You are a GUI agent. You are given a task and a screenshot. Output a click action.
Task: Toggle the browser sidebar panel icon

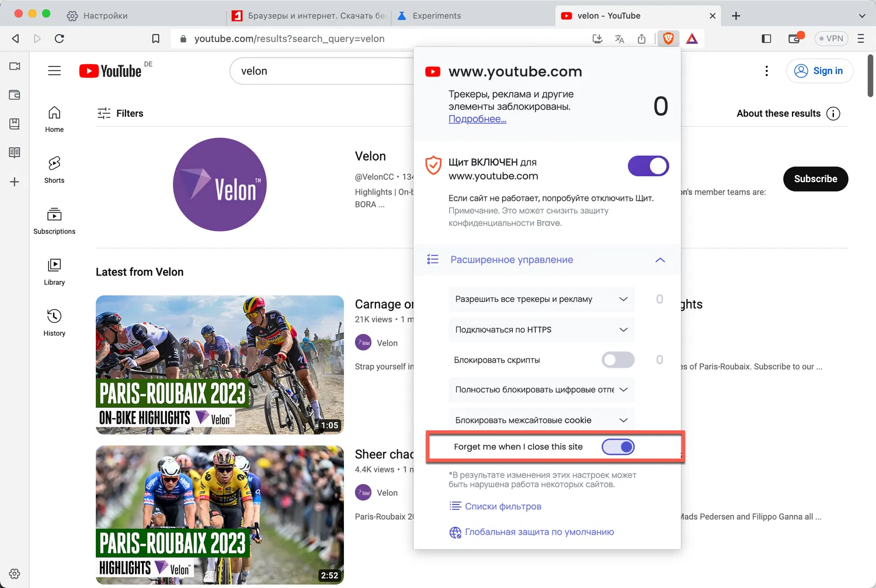click(766, 39)
